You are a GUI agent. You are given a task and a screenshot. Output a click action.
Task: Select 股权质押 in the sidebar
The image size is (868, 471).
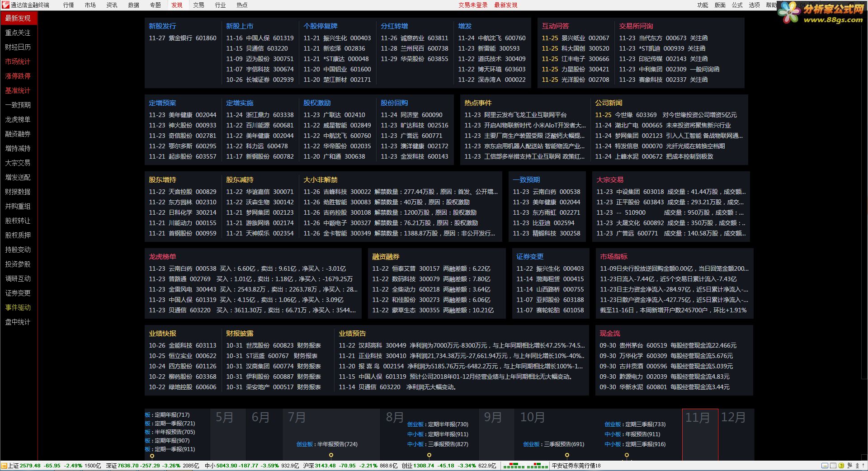(x=19, y=235)
